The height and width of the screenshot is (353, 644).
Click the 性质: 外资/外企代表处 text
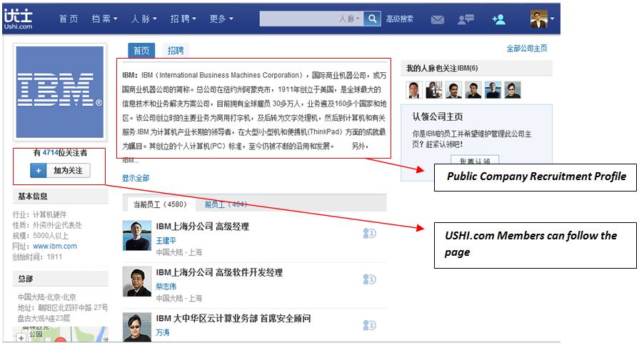[47, 225]
